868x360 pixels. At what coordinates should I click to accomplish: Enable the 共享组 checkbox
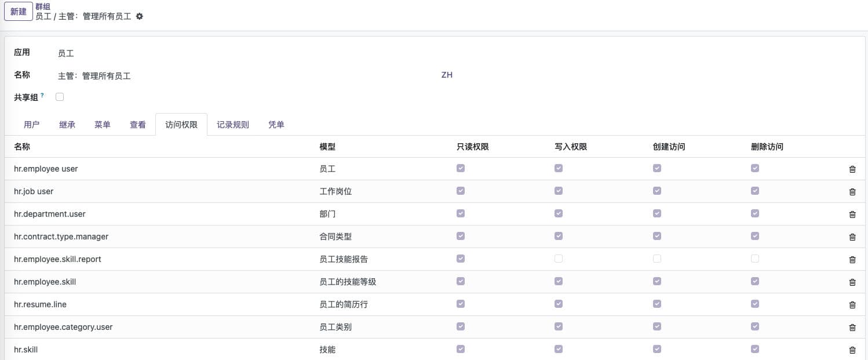60,97
